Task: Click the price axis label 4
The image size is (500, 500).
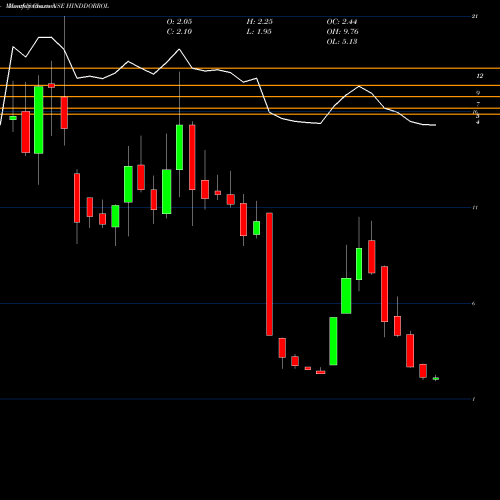Action: (x=478, y=122)
